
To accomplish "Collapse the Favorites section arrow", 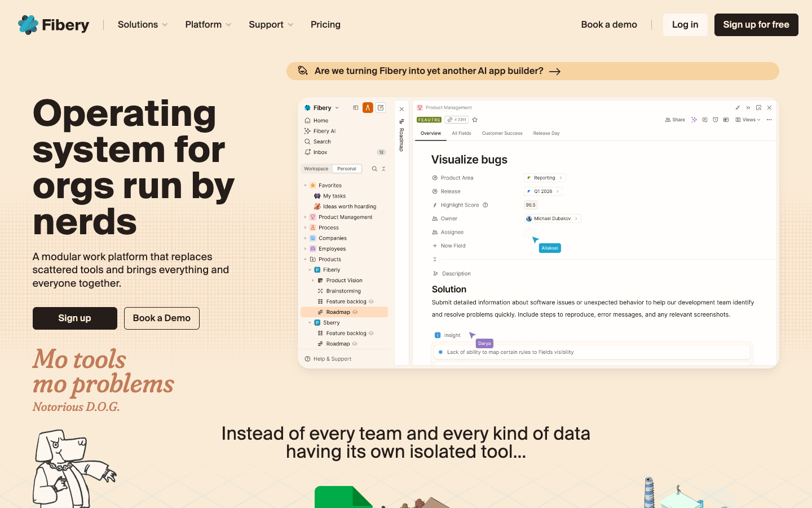I will (306, 186).
